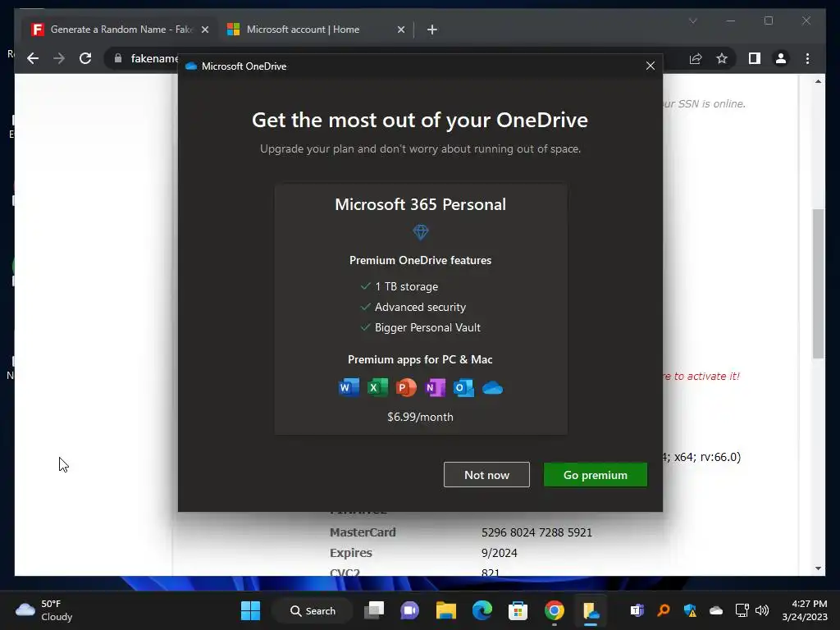
Task: Click the blue diamond premium icon
Action: pos(421,232)
